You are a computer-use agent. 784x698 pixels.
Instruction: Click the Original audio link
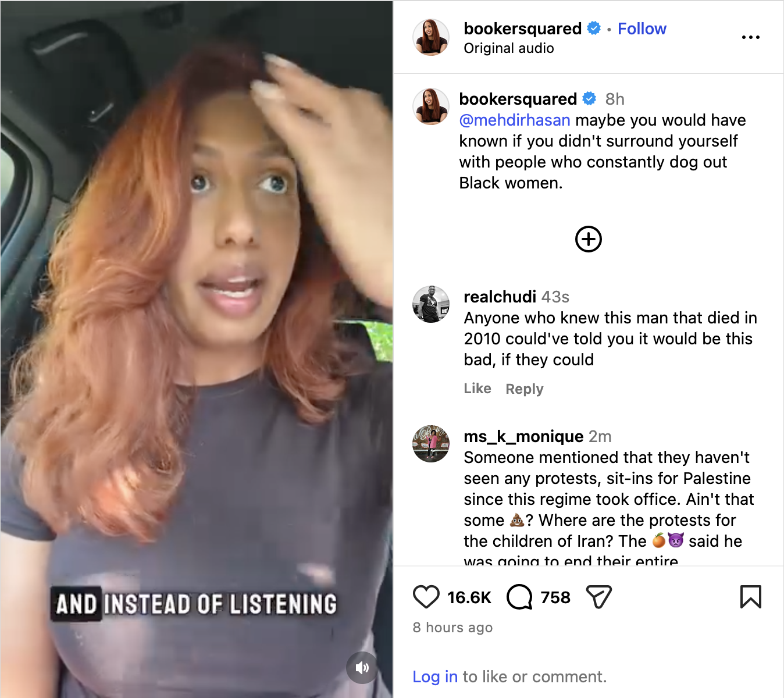508,48
